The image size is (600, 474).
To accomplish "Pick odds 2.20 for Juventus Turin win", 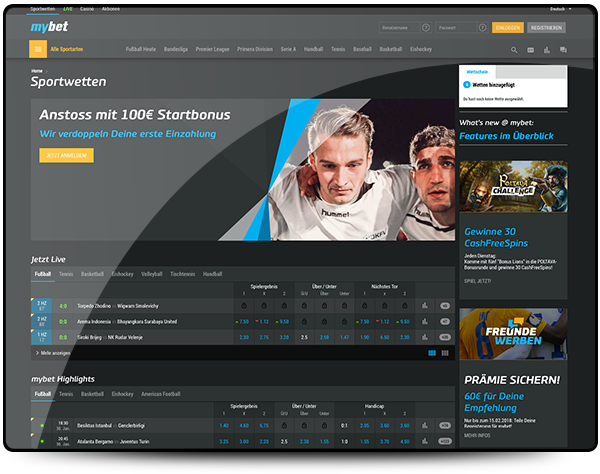I will 264,441.
